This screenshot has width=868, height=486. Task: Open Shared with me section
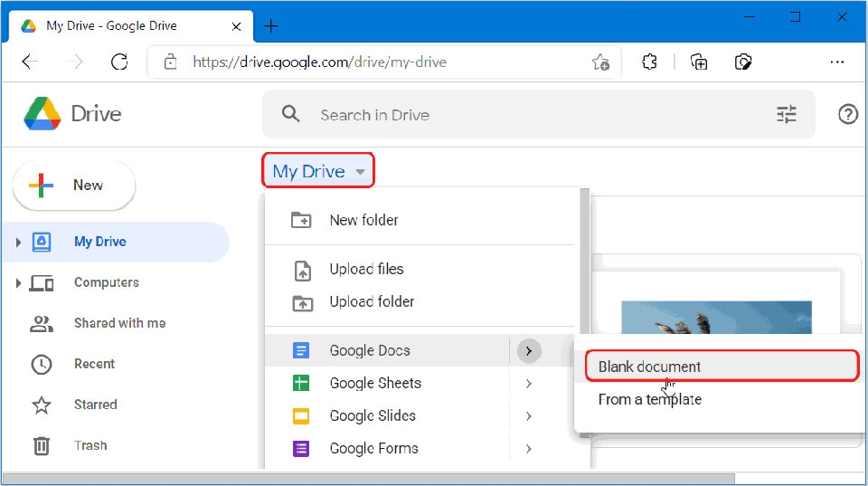pyautogui.click(x=119, y=323)
